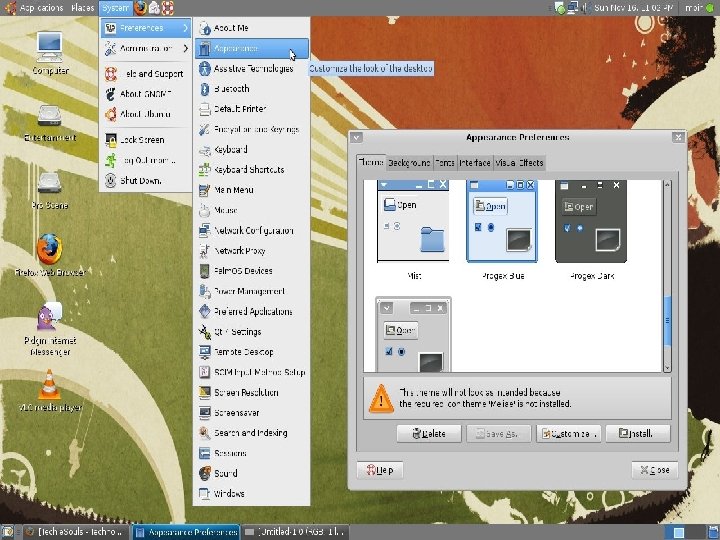720x540 pixels.
Task: Click the Customize button
Action: point(568,433)
